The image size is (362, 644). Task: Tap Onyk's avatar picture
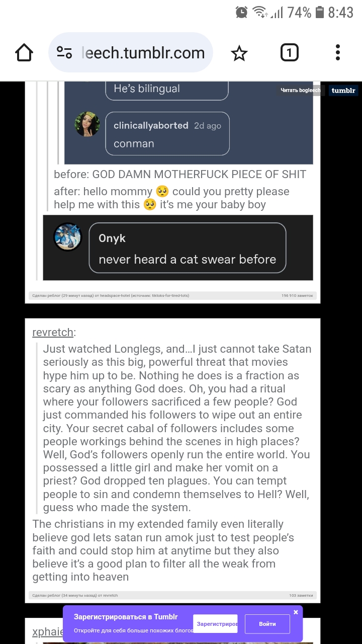point(68,236)
